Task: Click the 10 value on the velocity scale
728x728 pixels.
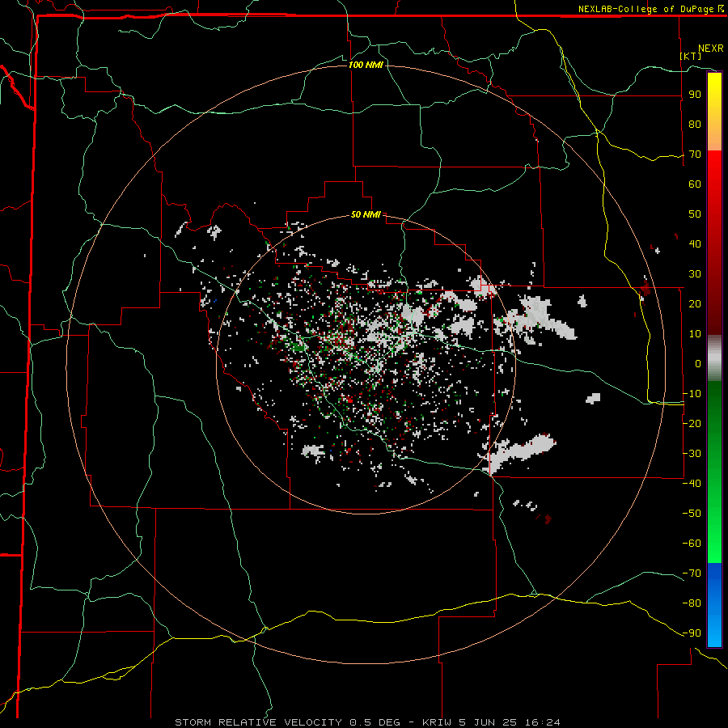Action: click(695, 334)
